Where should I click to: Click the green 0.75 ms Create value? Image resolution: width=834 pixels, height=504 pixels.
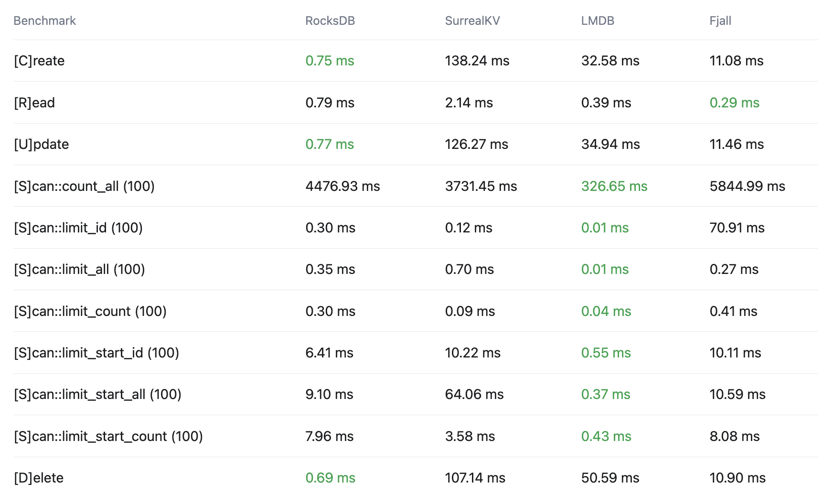pos(330,61)
